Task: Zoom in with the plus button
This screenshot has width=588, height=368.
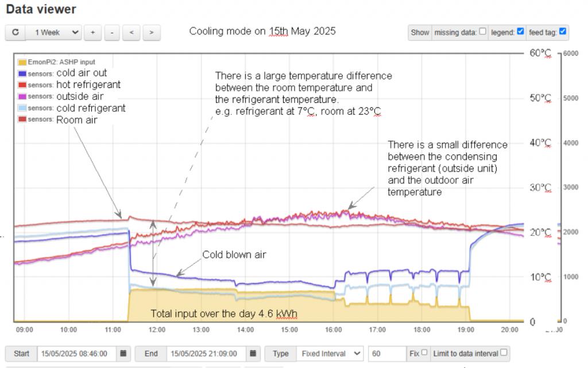Action: 92,33
